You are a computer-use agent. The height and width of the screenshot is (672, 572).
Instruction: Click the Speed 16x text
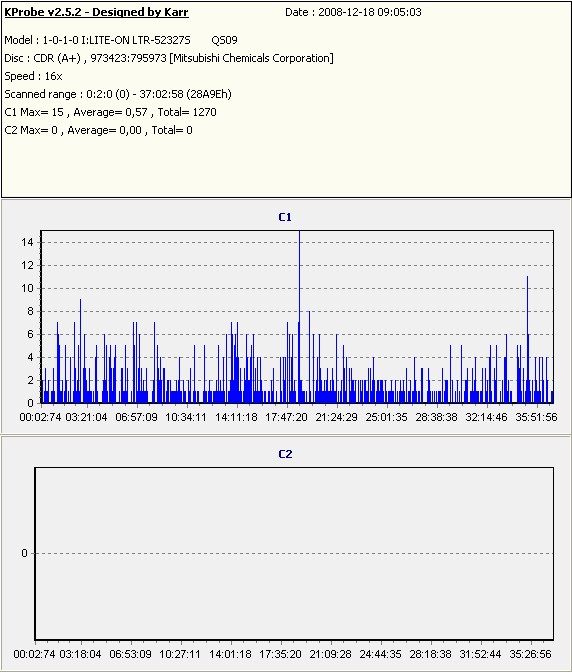tap(33, 76)
